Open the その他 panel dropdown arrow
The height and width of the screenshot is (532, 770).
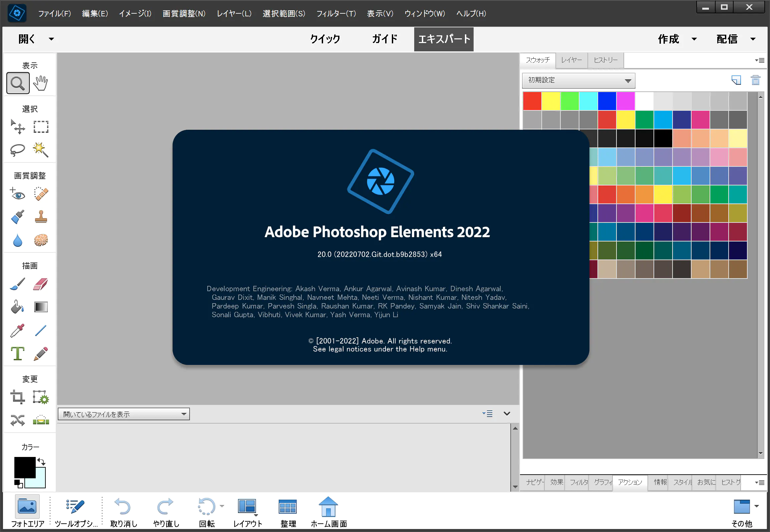757,506
